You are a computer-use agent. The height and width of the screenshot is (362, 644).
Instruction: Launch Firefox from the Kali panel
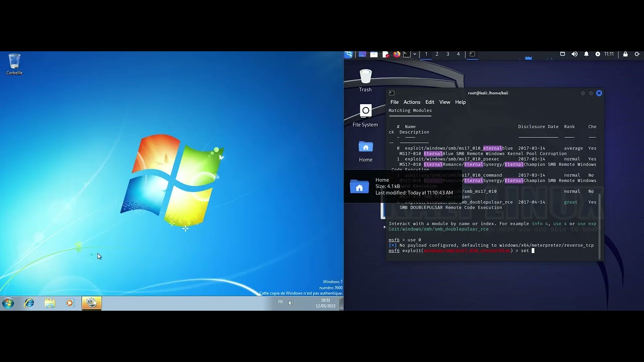pos(396,54)
